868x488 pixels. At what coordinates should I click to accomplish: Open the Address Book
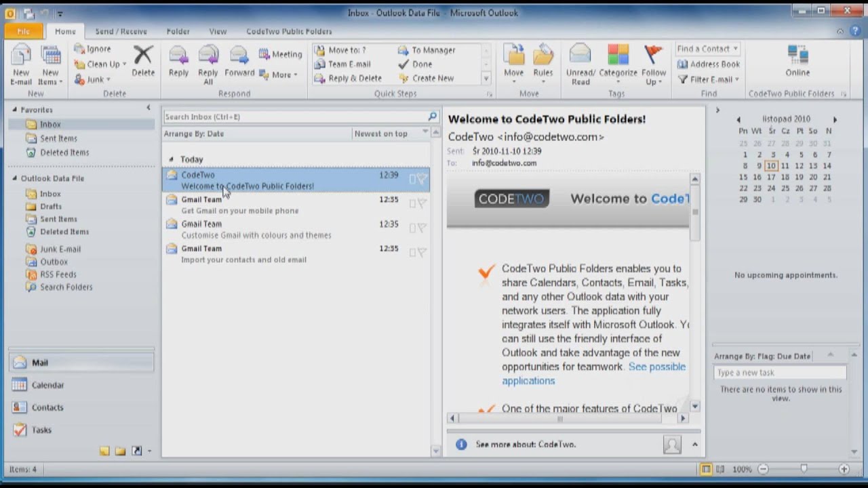point(709,64)
